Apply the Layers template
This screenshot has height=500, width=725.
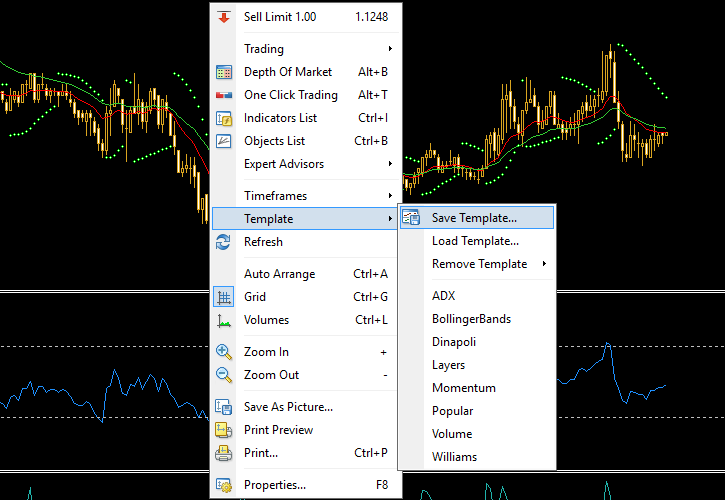477,365
